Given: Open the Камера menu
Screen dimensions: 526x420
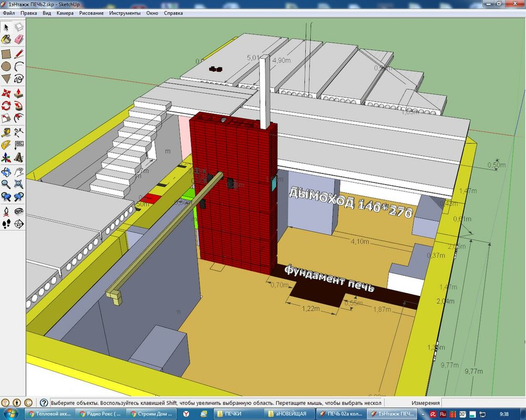Looking at the screenshot, I should (65, 13).
